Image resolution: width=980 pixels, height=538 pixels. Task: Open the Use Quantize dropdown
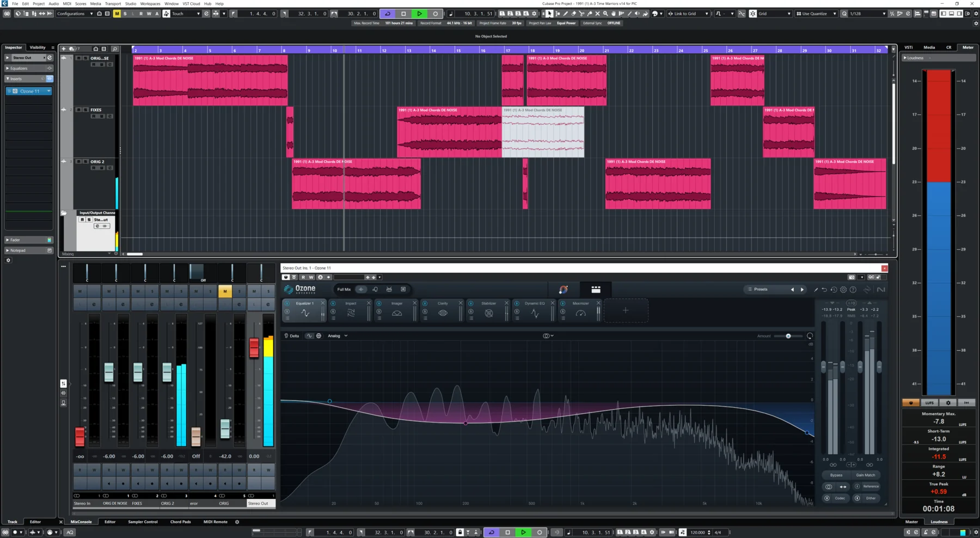[816, 14]
